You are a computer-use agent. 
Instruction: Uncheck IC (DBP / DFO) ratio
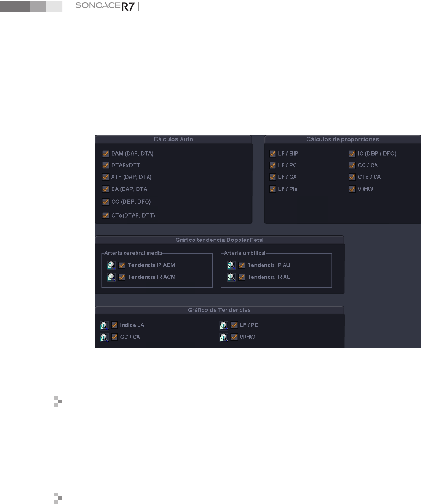(352, 154)
